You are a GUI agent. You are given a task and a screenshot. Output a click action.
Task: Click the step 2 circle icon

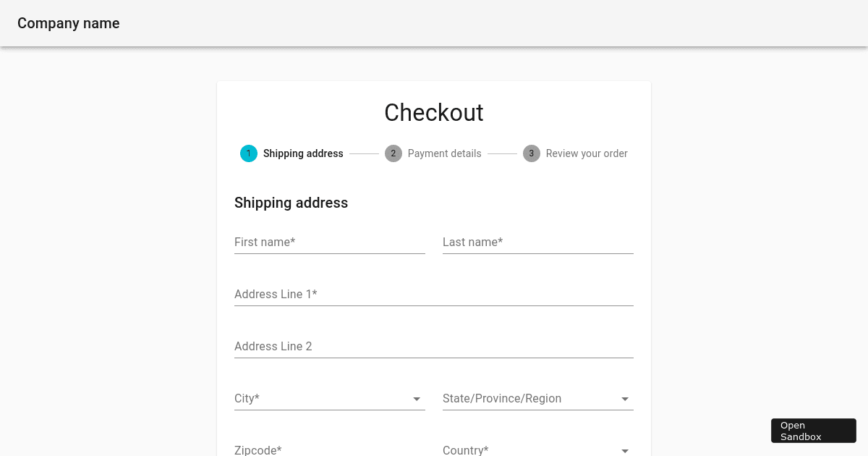393,153
